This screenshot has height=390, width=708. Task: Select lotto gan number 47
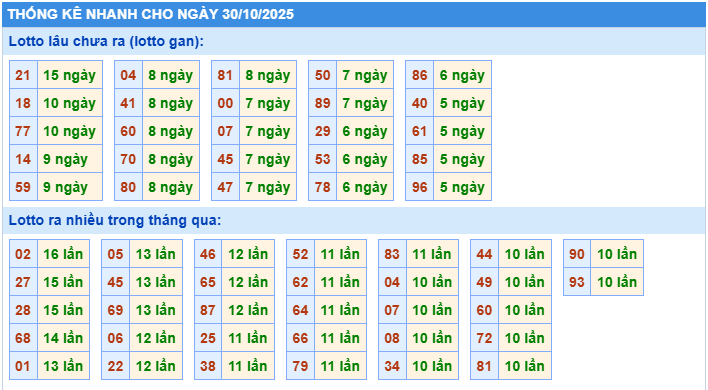pyautogui.click(x=225, y=187)
